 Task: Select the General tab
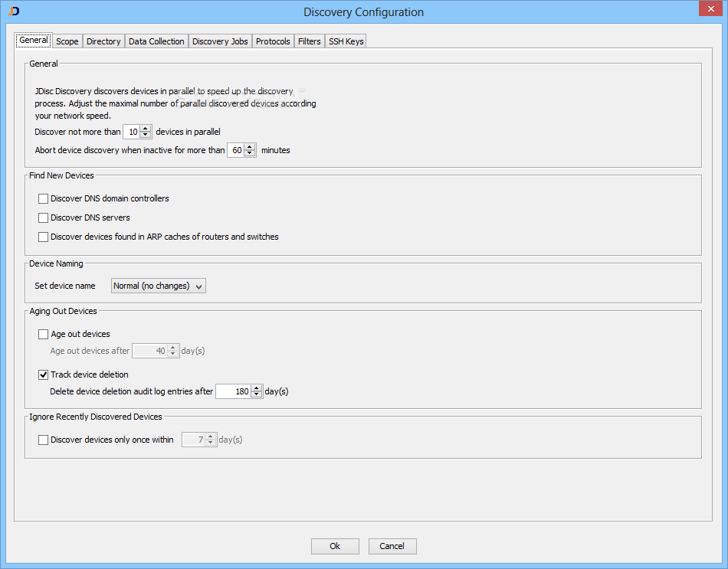tap(34, 41)
